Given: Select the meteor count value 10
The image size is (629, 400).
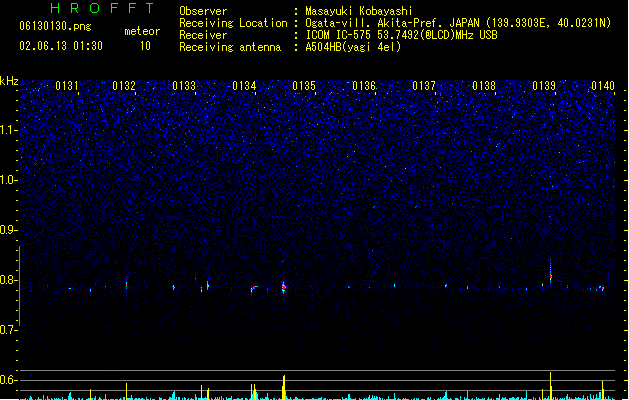Looking at the screenshot, I should pos(145,46).
